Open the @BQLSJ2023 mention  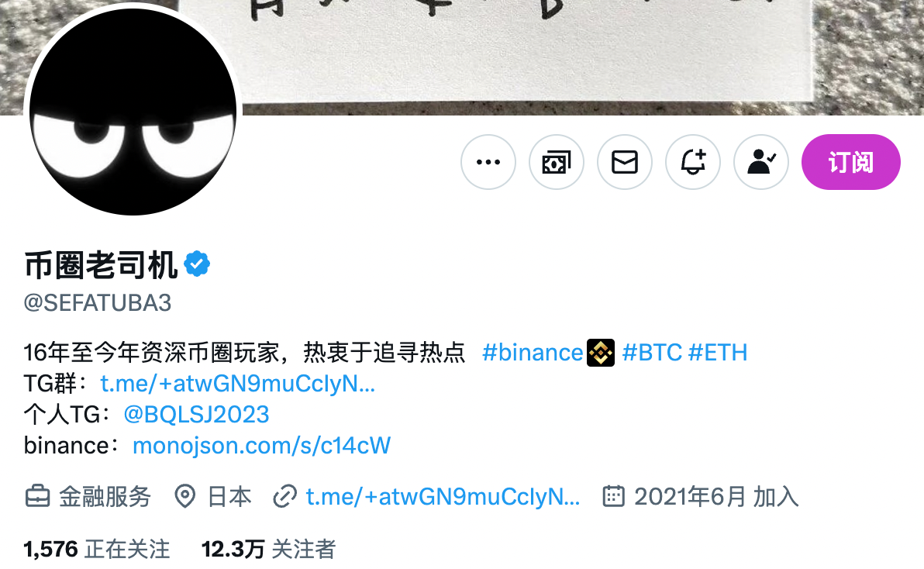click(196, 415)
